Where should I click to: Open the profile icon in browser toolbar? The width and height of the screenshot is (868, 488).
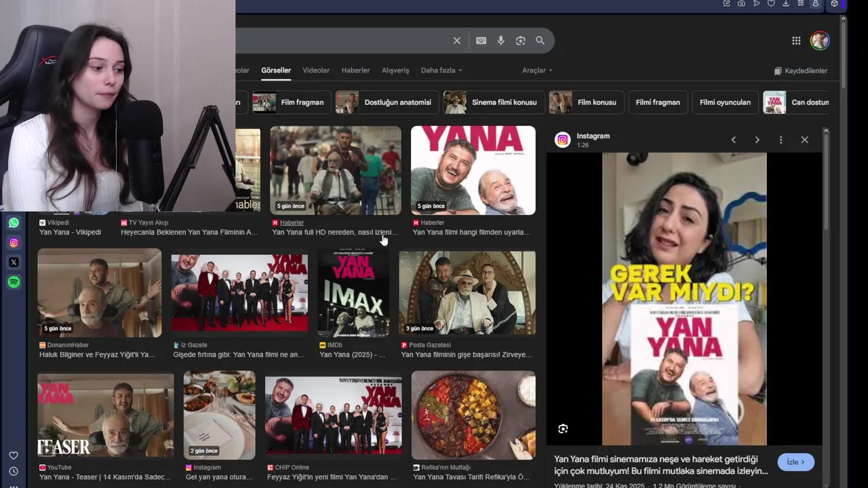816,3
